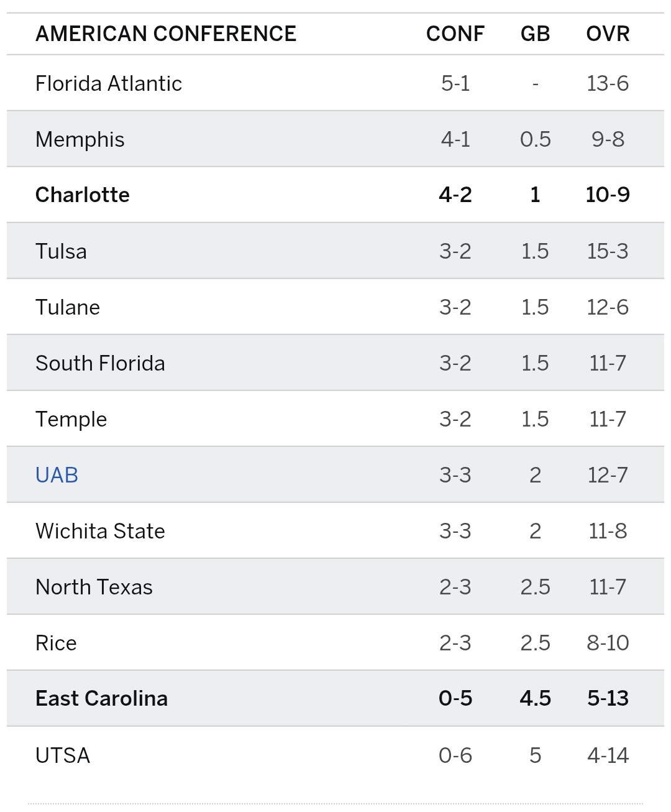Select the Memphis team row
Screen dimensions: 671x812
click(80, 139)
